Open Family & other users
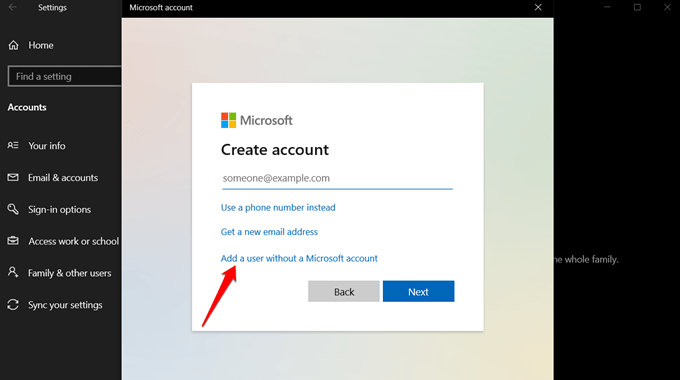This screenshot has height=380, width=680. 69,273
